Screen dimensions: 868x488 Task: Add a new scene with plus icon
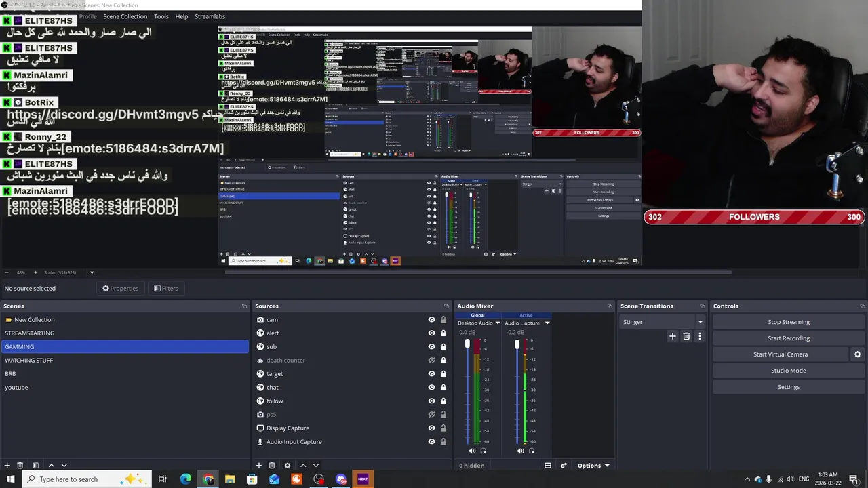pos(7,466)
